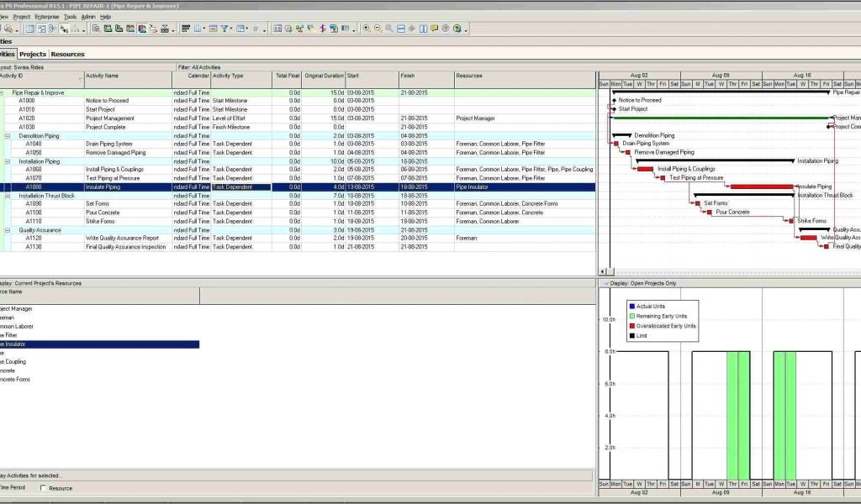Toggle the Resource checkbox at bottom
Screen dimensions: 861x504
click(x=44, y=488)
